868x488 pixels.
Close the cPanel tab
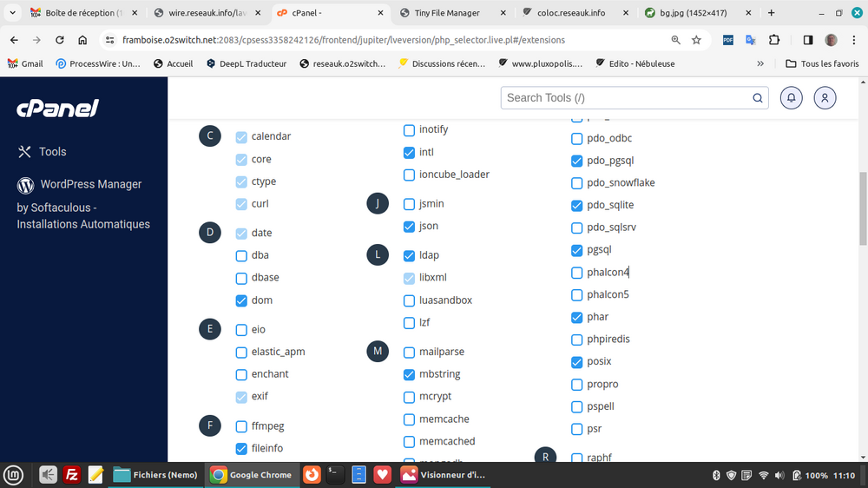[380, 13]
